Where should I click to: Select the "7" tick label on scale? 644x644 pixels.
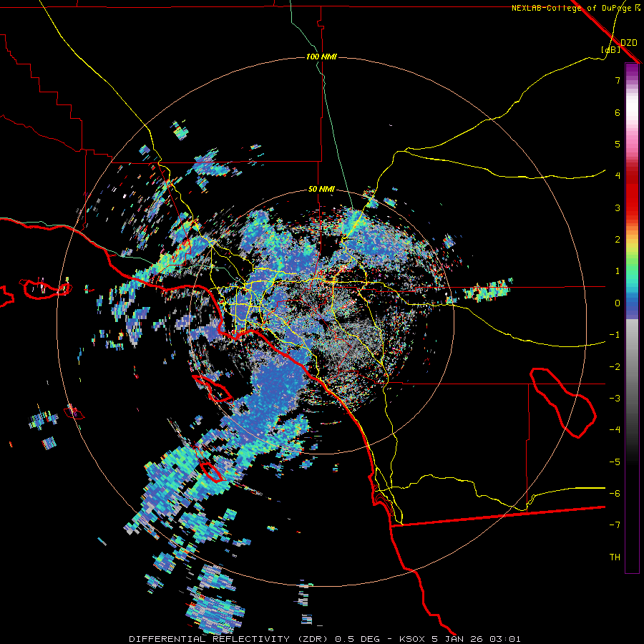618,80
